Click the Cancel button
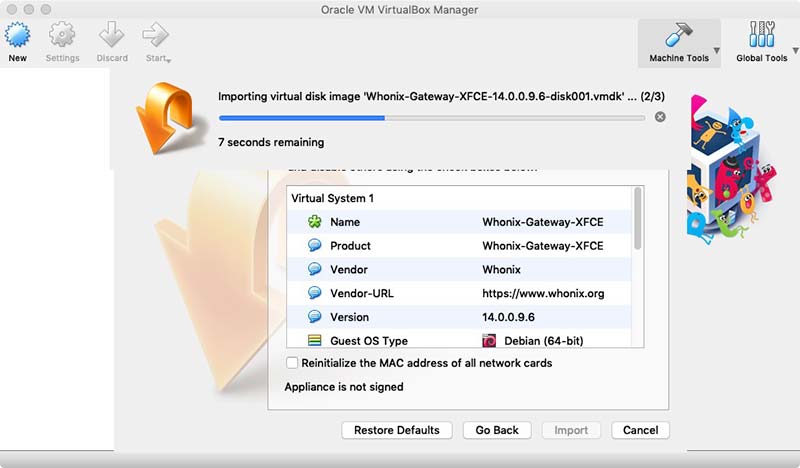 click(x=640, y=430)
